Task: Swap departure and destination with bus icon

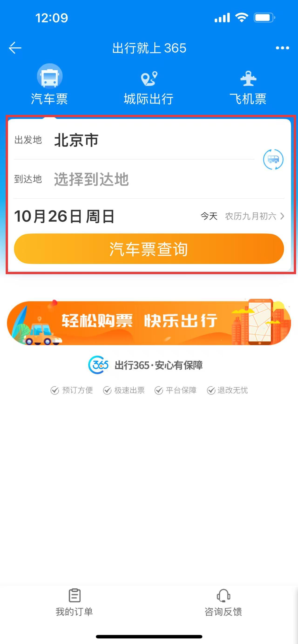Action: (273, 159)
